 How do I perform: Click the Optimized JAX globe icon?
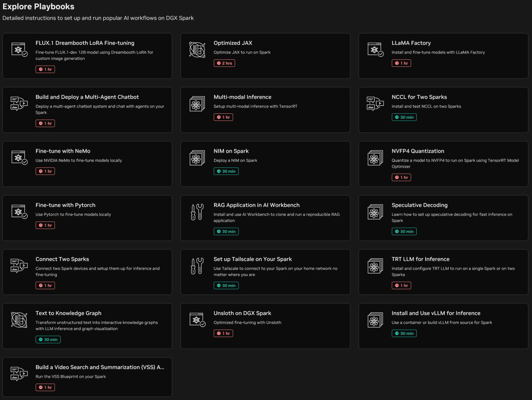pos(197,49)
